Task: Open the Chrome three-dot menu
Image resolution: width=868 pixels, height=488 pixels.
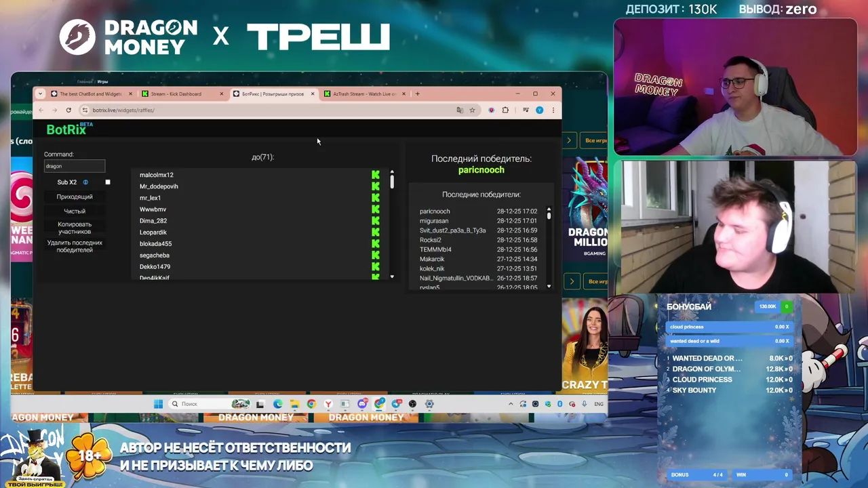Action: pyautogui.click(x=553, y=110)
